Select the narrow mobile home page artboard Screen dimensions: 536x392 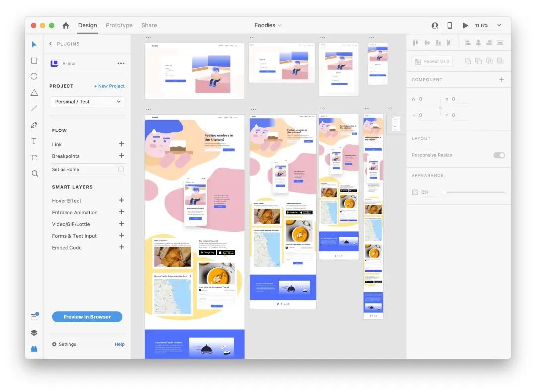pos(373,216)
